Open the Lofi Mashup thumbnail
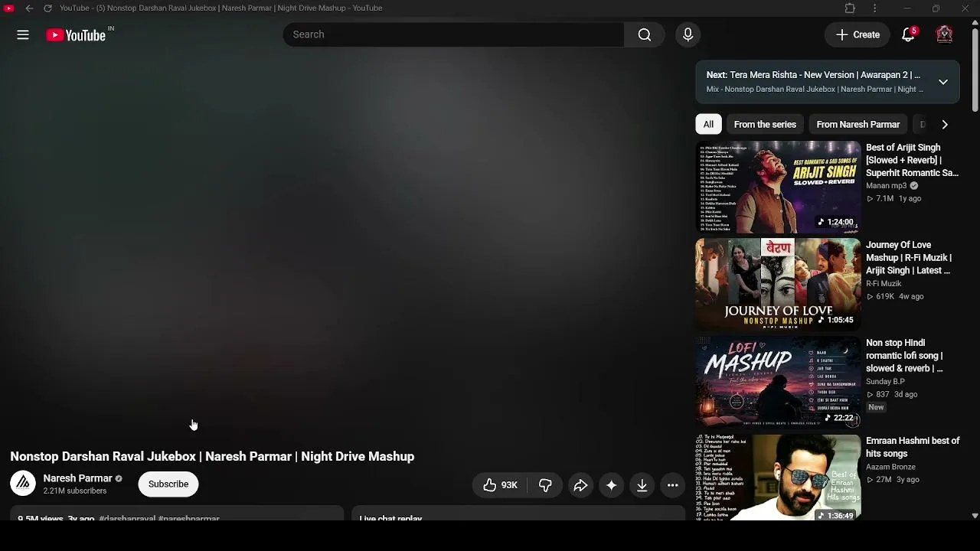980x551 pixels. click(778, 383)
